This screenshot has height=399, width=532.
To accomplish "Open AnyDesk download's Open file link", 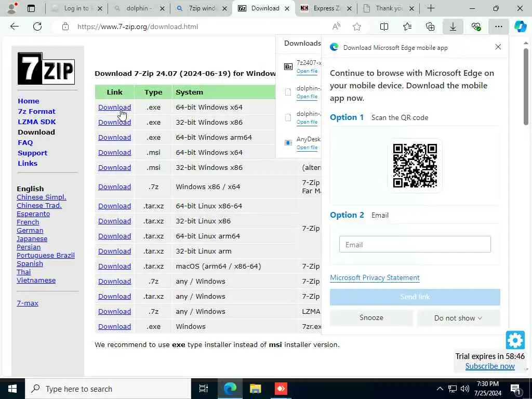I will pos(307,147).
